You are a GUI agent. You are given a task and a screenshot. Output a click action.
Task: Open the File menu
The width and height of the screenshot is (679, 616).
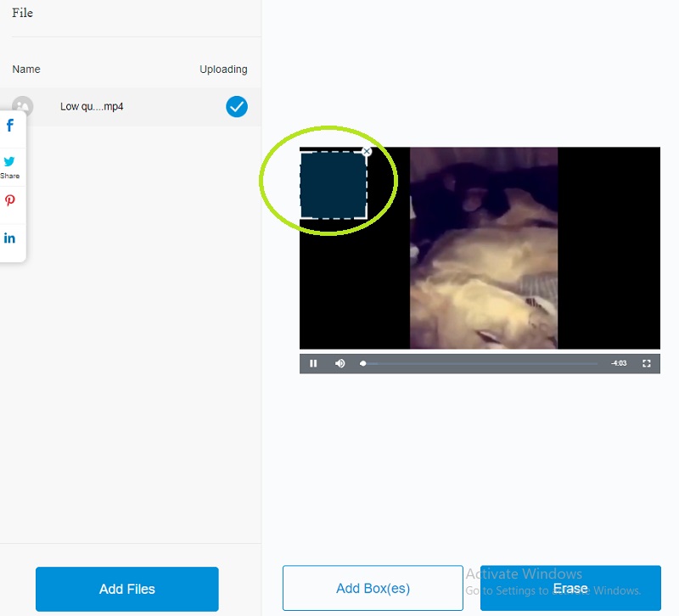point(22,13)
